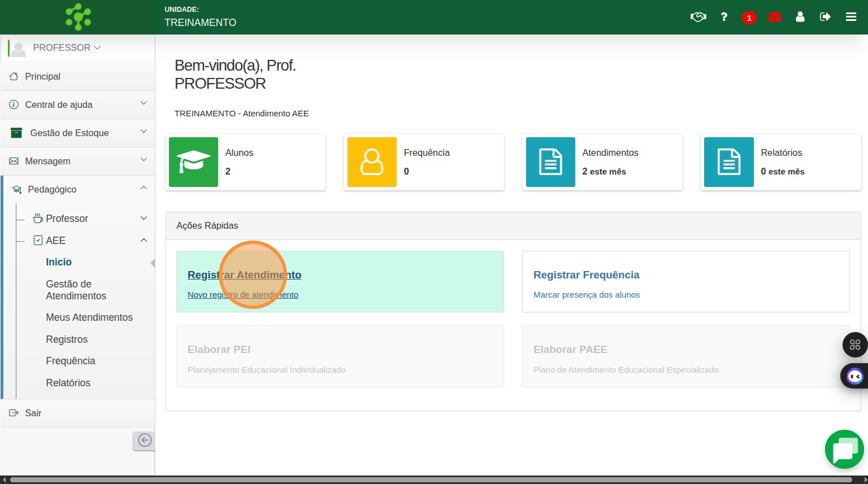Open the red notification badge

click(x=749, y=18)
